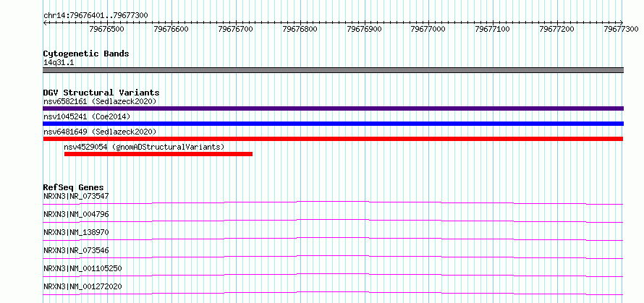
Task: Click the 79677300 ruler tick label
Action: 622,29
